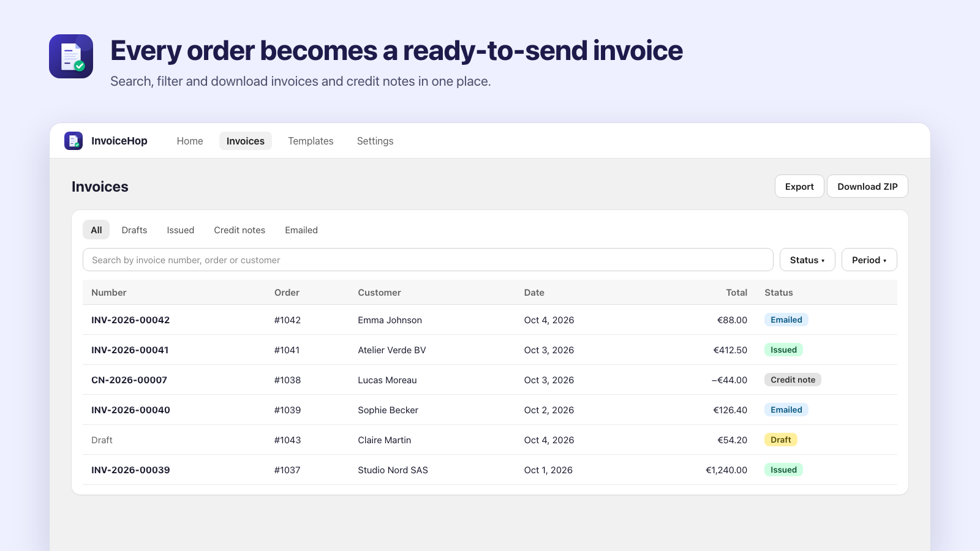Open credit note CN-2026-00007
The width and height of the screenshot is (980, 551).
[129, 380]
